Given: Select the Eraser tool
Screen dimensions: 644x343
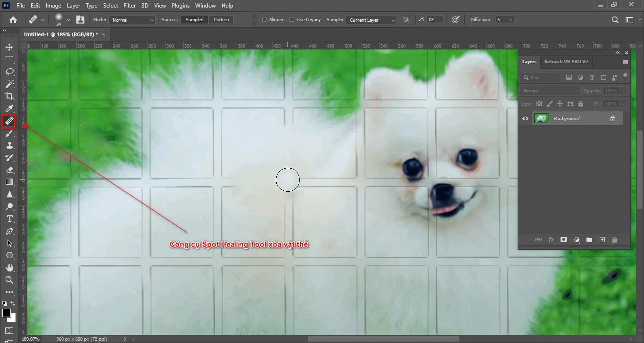Looking at the screenshot, I should [x=9, y=170].
